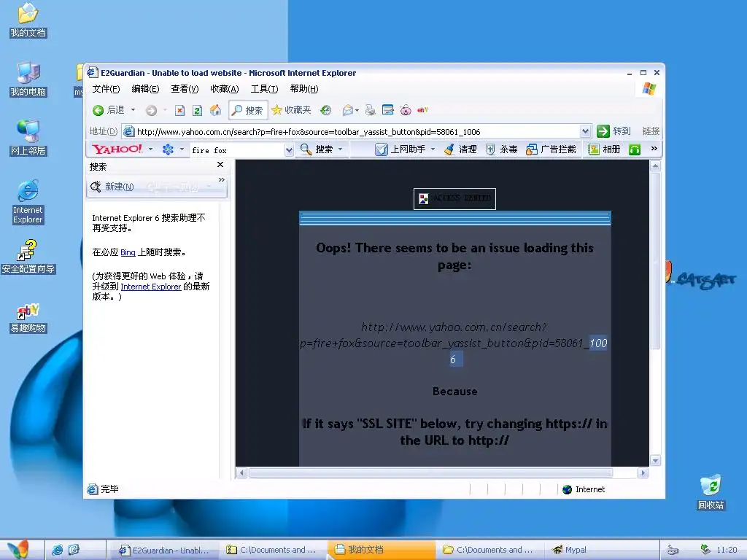Image resolution: width=747 pixels, height=560 pixels.
Task: Open the 帮助(H) menu
Action: point(304,89)
